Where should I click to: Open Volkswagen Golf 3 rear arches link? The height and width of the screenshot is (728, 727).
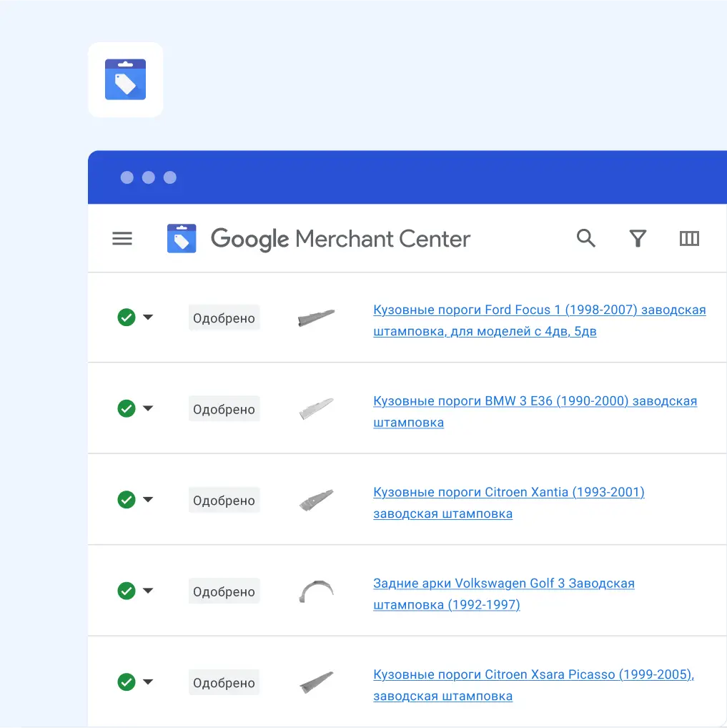pos(503,584)
